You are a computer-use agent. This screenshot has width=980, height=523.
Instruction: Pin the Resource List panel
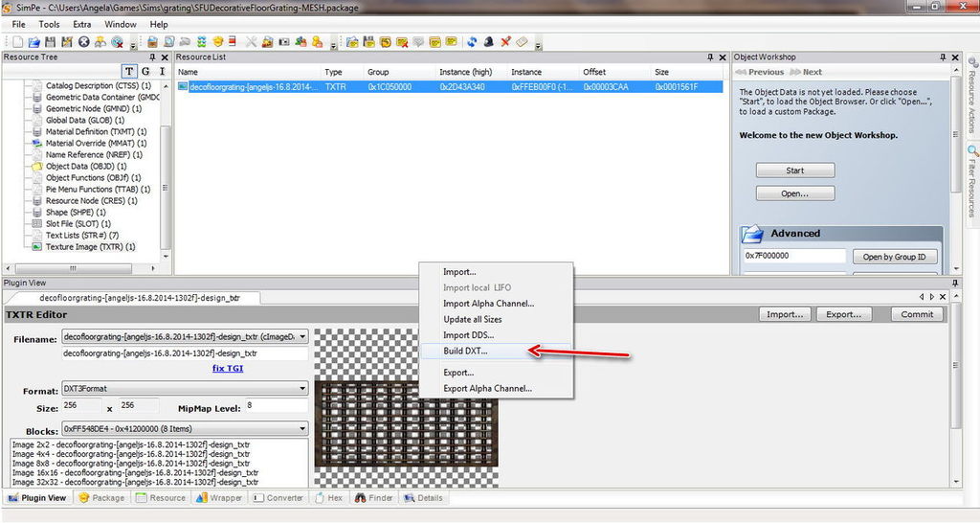tap(710, 57)
